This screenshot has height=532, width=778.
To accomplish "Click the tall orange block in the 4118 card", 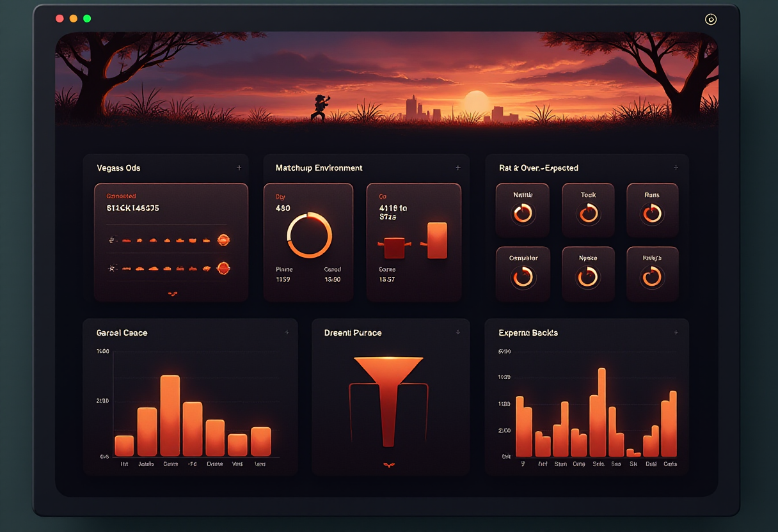I will pyautogui.click(x=437, y=240).
